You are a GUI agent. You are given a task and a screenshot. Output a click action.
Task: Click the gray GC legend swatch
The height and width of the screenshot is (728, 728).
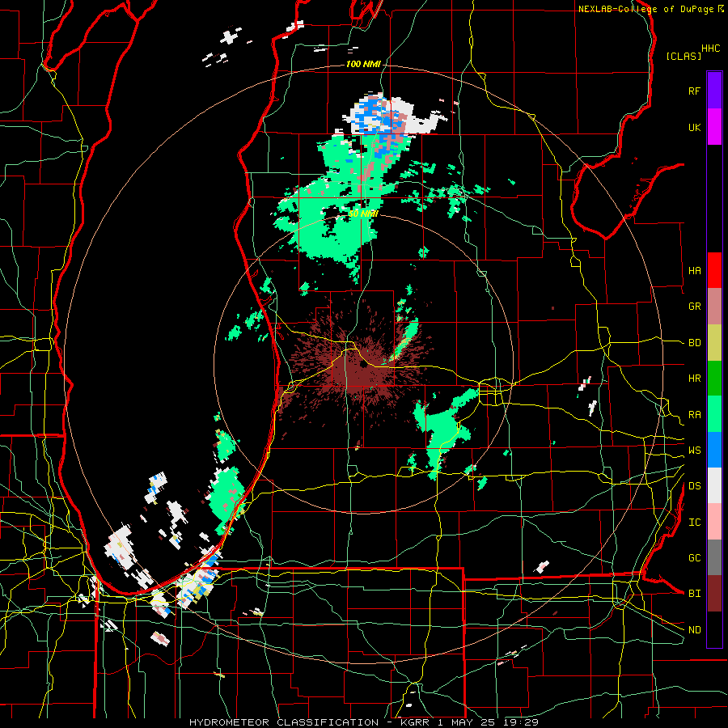[714, 557]
